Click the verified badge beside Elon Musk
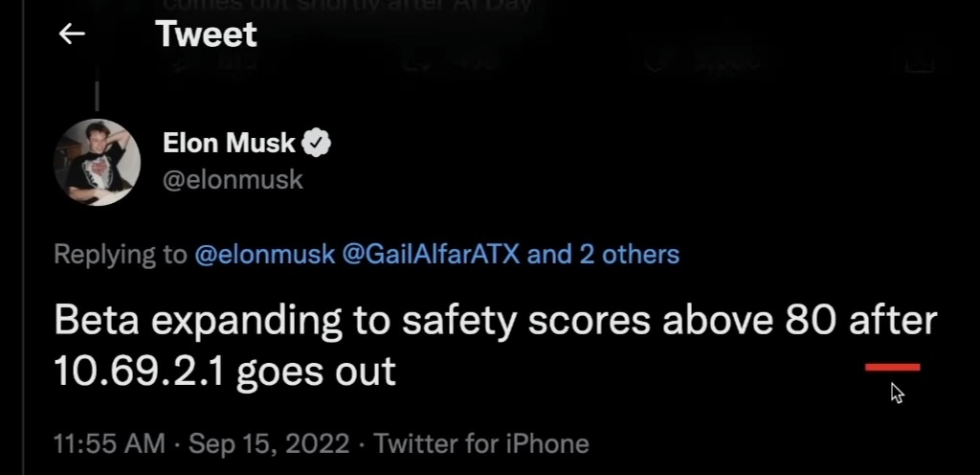Viewport: 980px width, 475px height. coord(316,143)
